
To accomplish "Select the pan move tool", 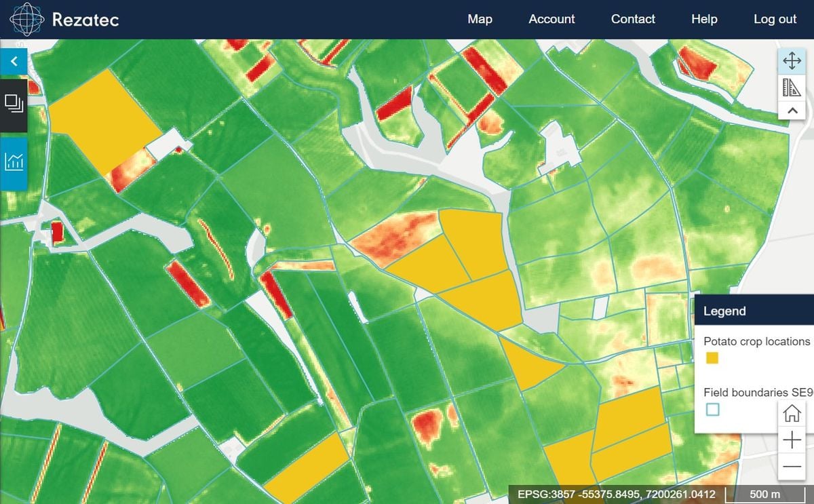I will pos(792,61).
